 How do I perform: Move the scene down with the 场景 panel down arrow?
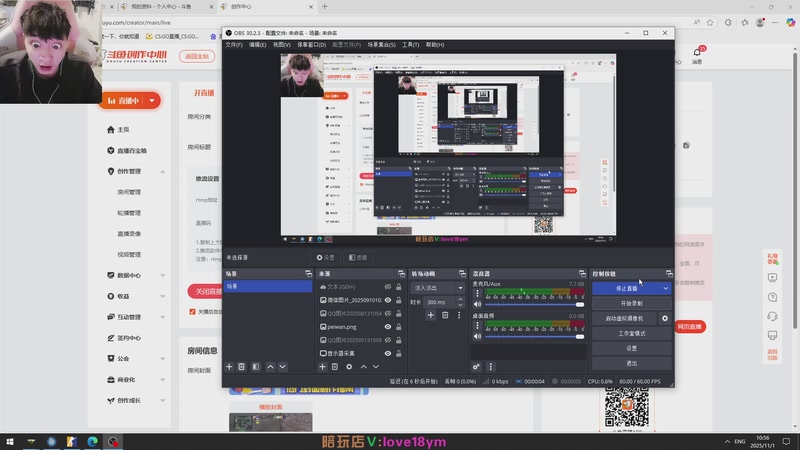pos(283,367)
